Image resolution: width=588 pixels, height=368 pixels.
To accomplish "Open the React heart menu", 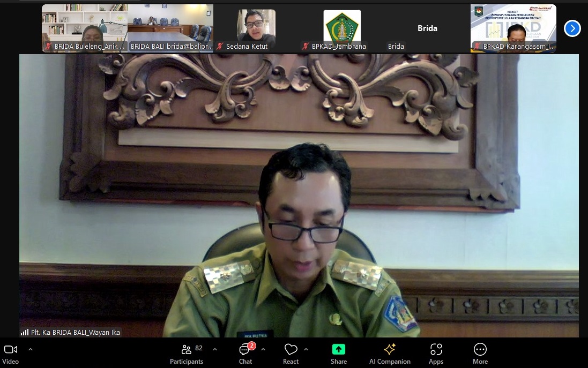I will pos(291,354).
